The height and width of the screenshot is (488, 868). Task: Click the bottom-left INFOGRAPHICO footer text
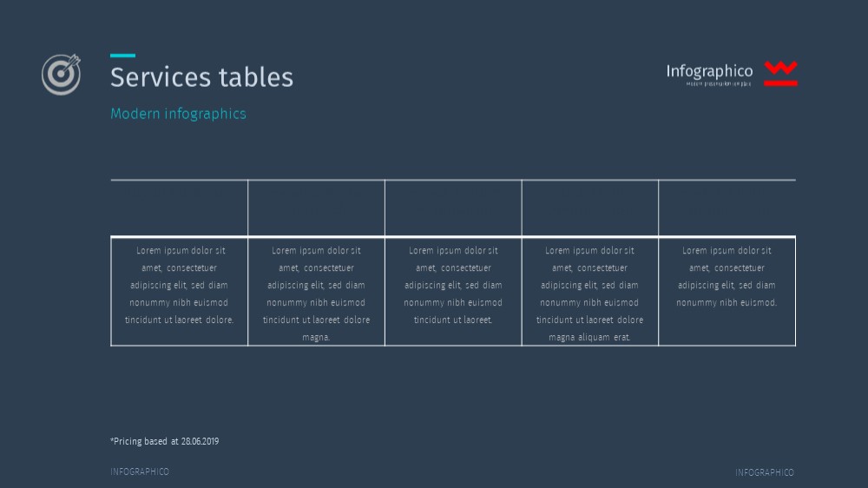140,472
